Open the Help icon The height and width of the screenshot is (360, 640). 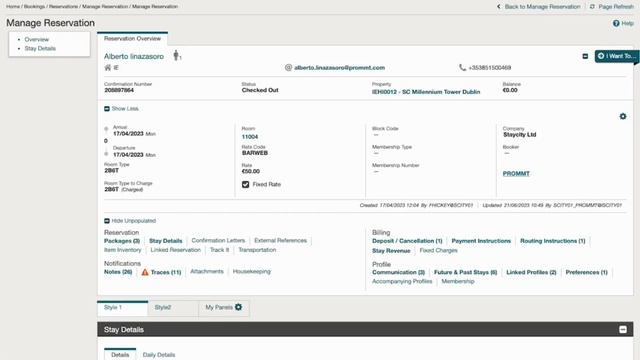(616, 23)
